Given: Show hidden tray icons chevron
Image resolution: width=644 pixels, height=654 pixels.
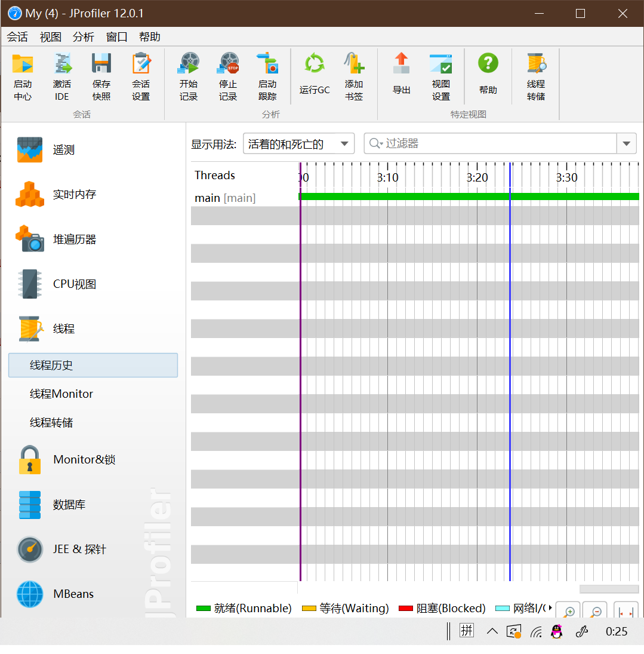Looking at the screenshot, I should point(492,631).
